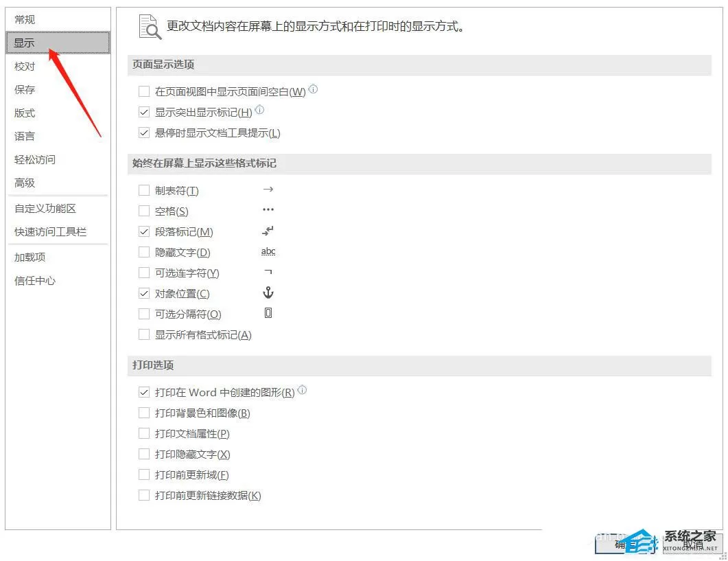Image resolution: width=728 pixels, height=561 pixels.
Task: Check 打印前更新域 option
Action: (x=144, y=474)
